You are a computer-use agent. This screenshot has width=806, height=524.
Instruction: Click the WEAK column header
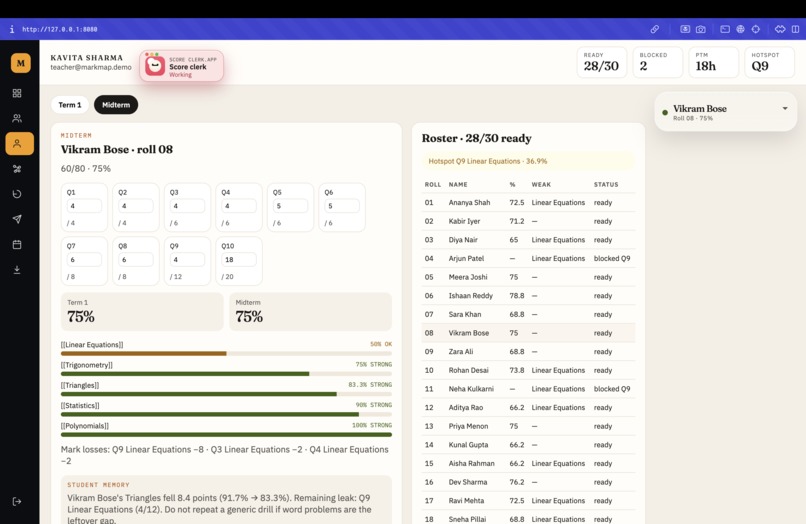(x=541, y=185)
